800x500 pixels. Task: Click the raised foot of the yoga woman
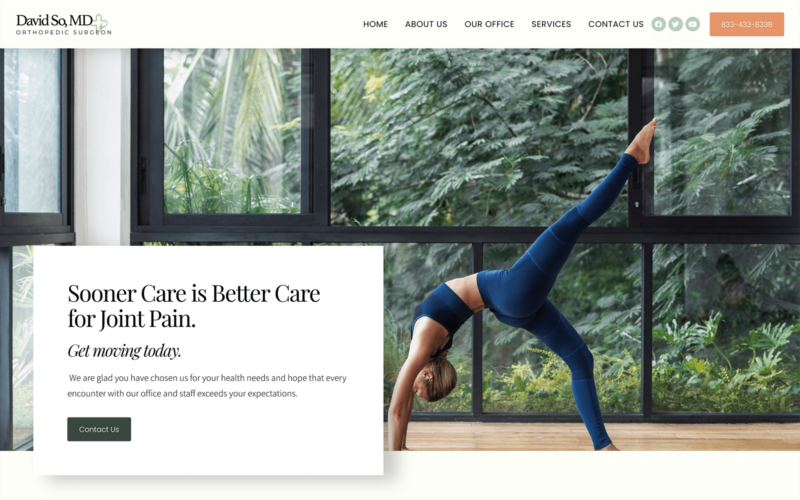coord(642,140)
